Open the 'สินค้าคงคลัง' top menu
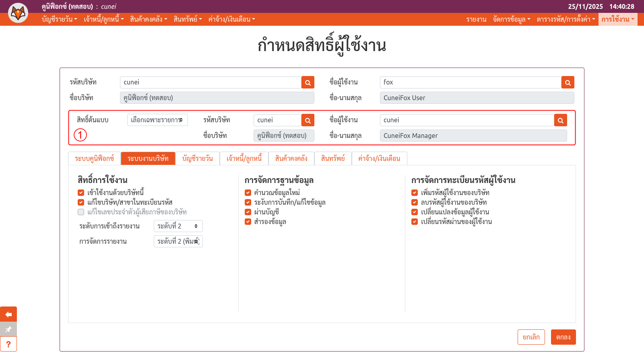This screenshot has width=644, height=362. tap(148, 19)
